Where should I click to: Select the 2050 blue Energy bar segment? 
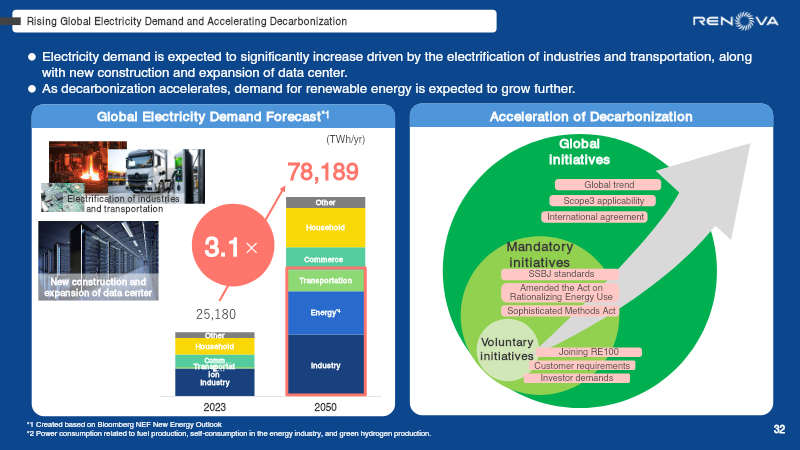click(x=326, y=313)
